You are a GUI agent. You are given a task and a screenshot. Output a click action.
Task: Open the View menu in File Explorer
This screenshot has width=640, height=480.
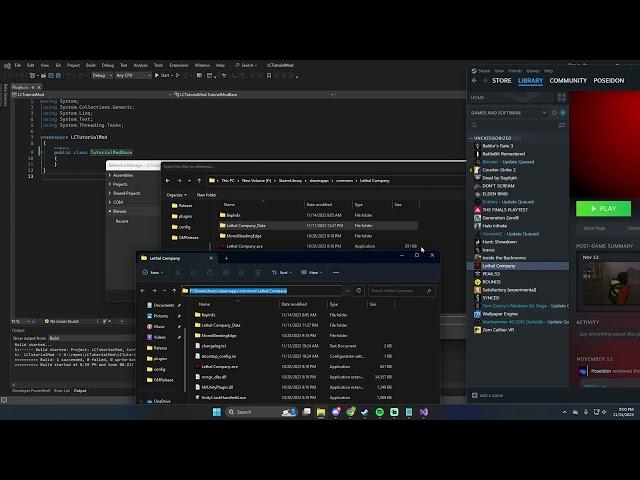[312, 272]
